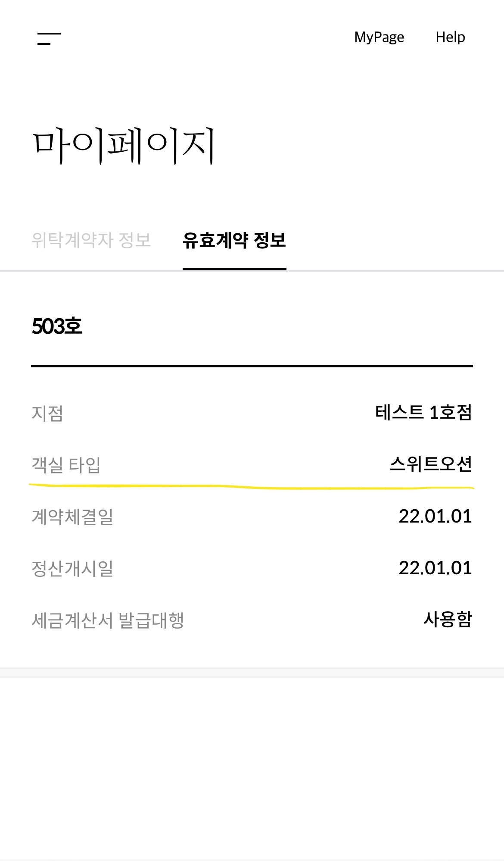Go to MyPage link in header
The width and height of the screenshot is (504, 861).
(x=379, y=37)
